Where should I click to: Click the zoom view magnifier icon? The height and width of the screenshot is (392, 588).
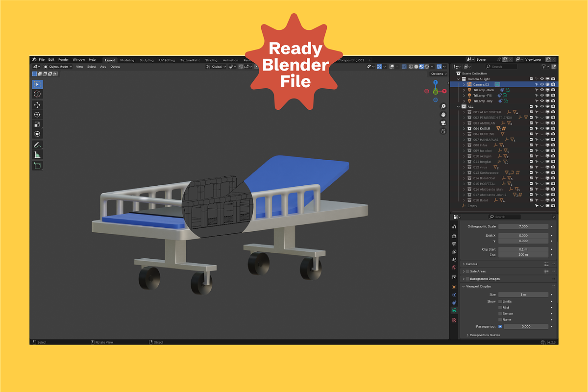pos(443,106)
